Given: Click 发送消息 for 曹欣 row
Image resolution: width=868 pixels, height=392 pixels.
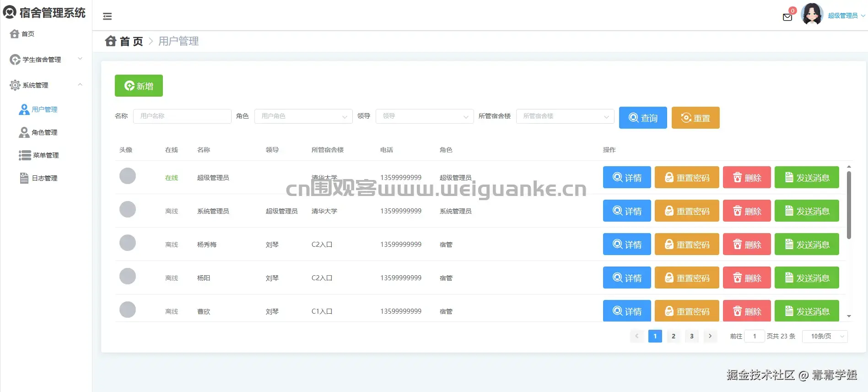Looking at the screenshot, I should coord(807,310).
